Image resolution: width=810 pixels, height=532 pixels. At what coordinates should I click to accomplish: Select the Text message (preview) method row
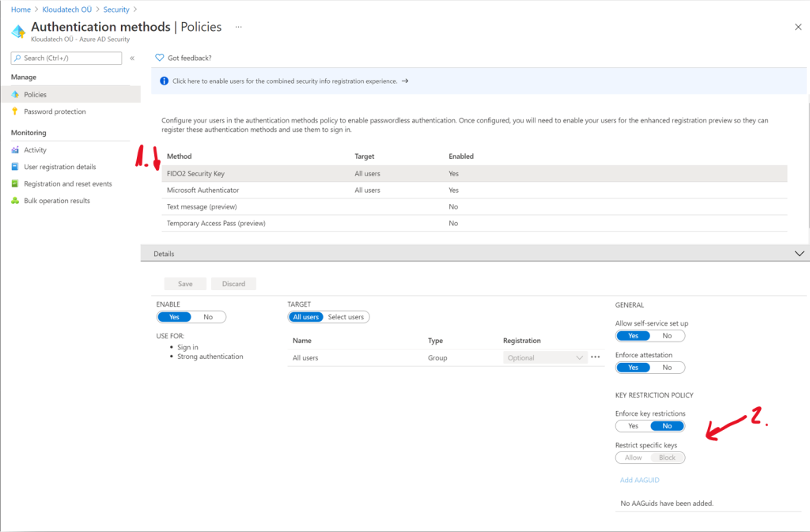[x=475, y=206]
